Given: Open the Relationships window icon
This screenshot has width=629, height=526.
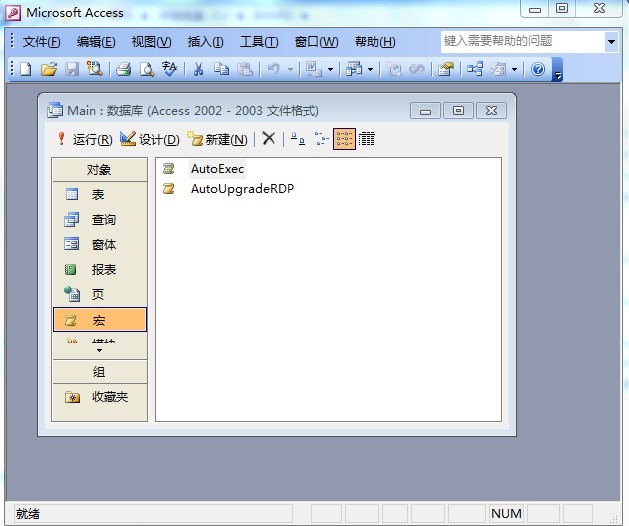Looking at the screenshot, I should click(x=475, y=69).
